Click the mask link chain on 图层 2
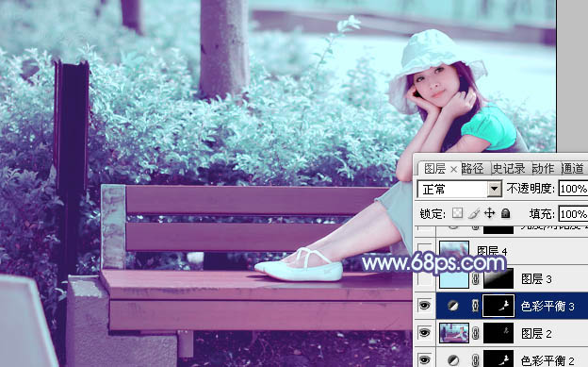 (x=476, y=333)
